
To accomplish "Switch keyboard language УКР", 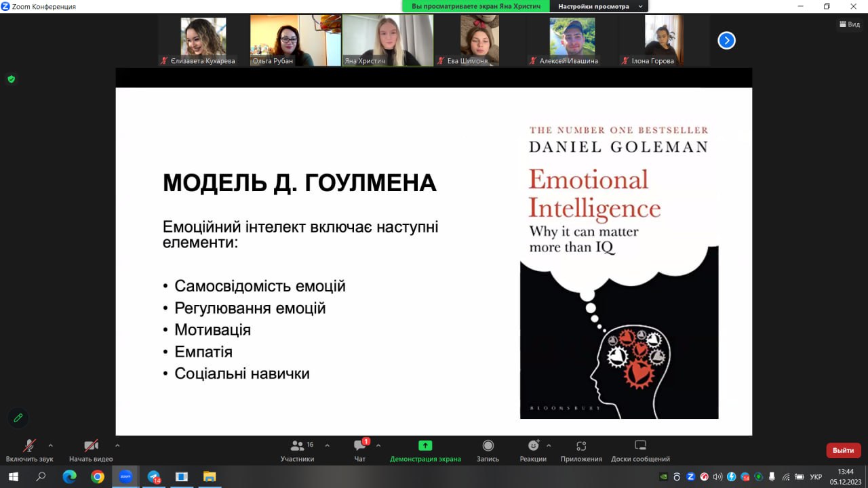I will click(x=816, y=476).
